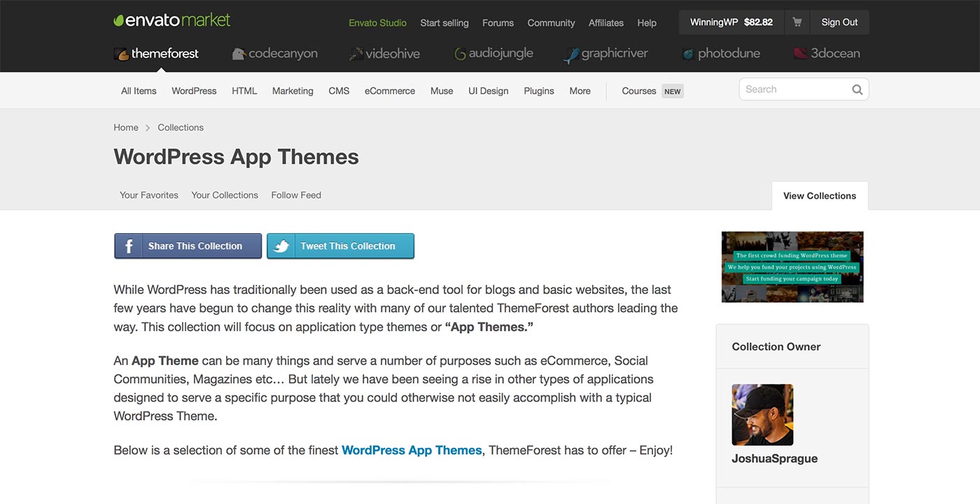Open the Follow Feed tab
The height and width of the screenshot is (504, 980).
(x=296, y=195)
